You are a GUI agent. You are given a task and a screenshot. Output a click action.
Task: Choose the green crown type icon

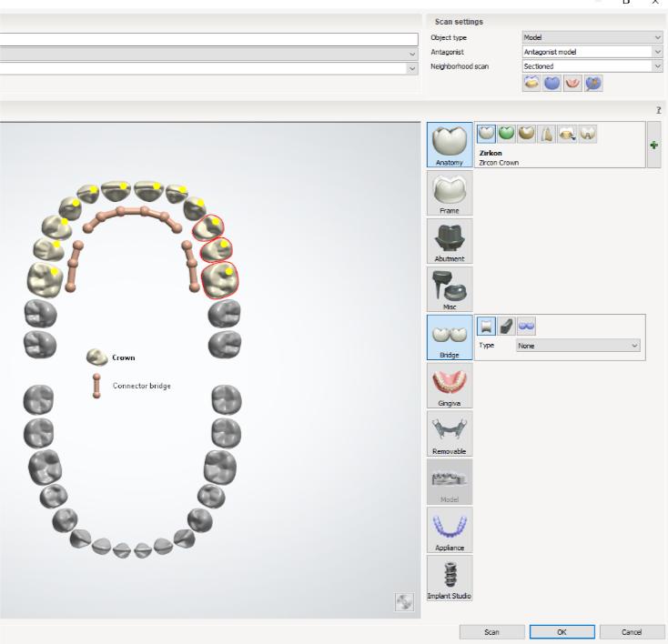[x=506, y=134]
